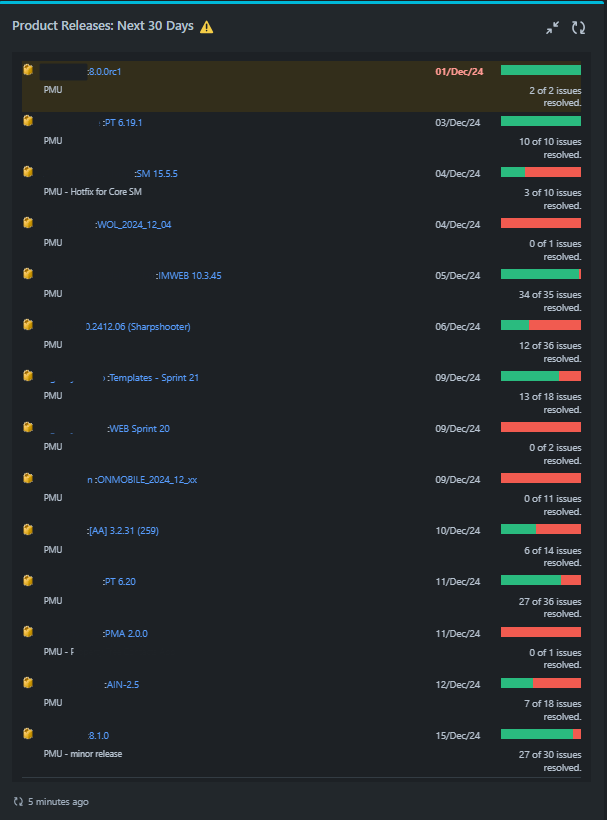
Task: Click 'PMU - minor release' description
Action: tap(83, 754)
